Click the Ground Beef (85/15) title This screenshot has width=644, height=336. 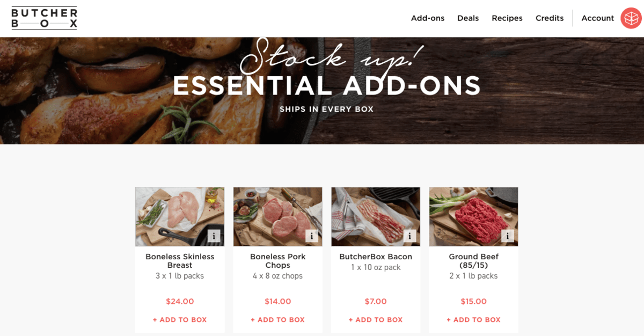click(x=474, y=261)
